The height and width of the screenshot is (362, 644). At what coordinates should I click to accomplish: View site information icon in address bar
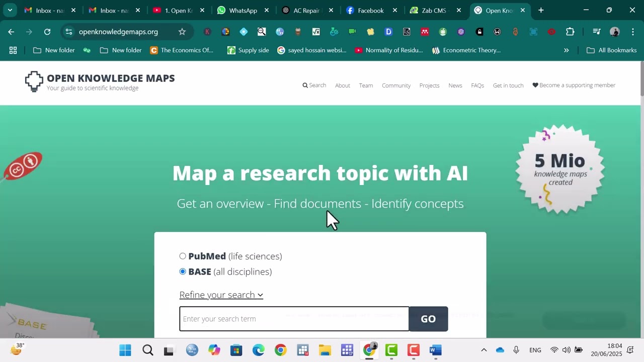click(69, 32)
